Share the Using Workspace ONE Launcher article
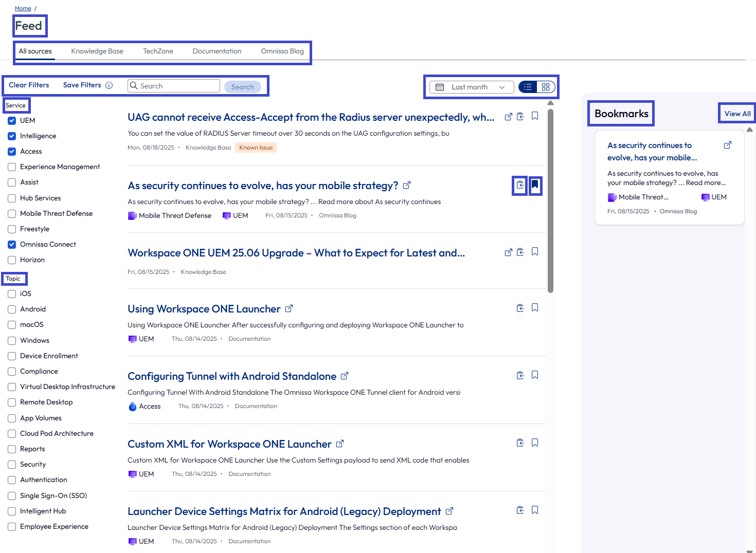756x553 pixels. (520, 308)
